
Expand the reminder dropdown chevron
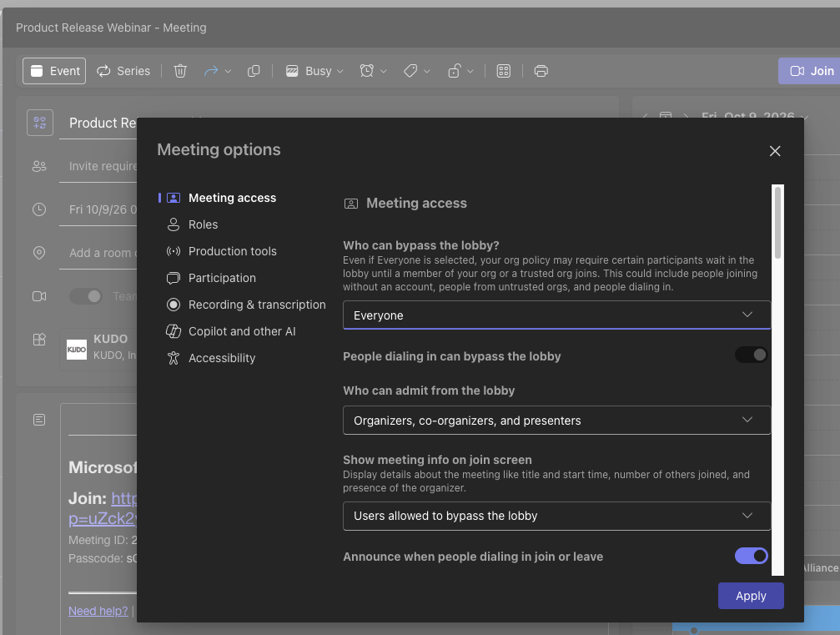click(x=383, y=71)
